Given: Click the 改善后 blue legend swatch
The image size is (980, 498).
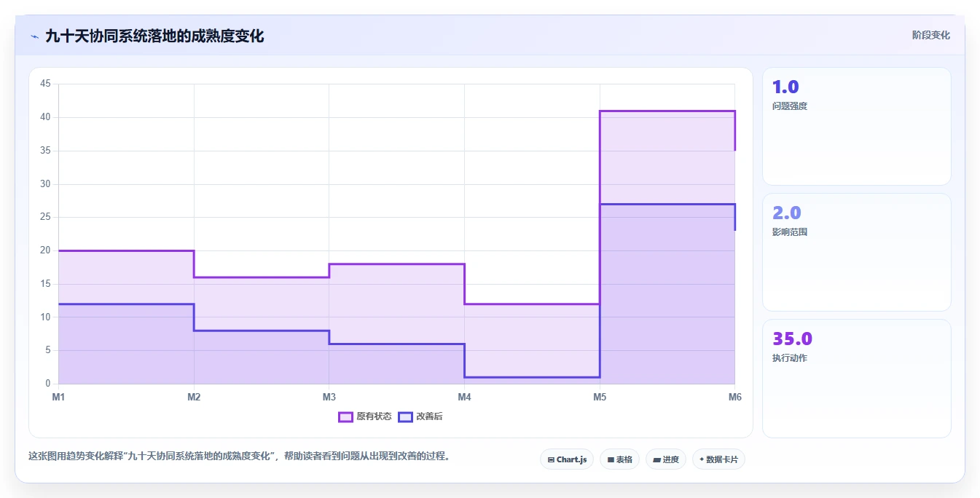Looking at the screenshot, I should (405, 416).
